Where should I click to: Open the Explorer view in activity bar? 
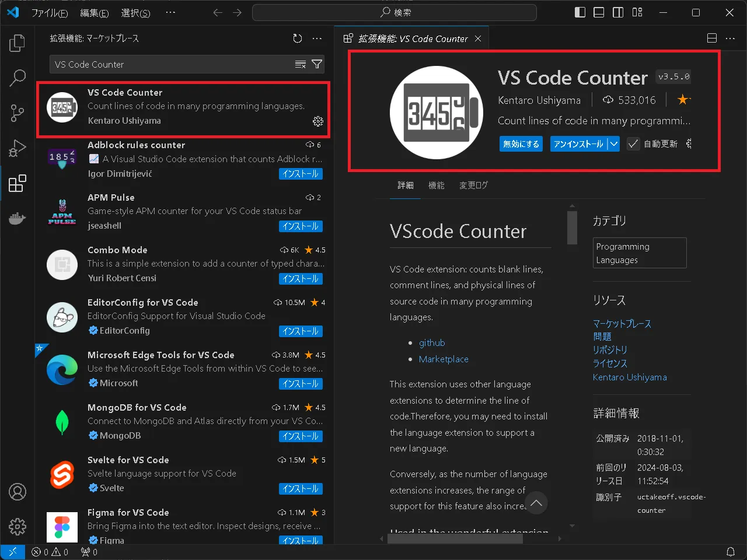pos(18,43)
